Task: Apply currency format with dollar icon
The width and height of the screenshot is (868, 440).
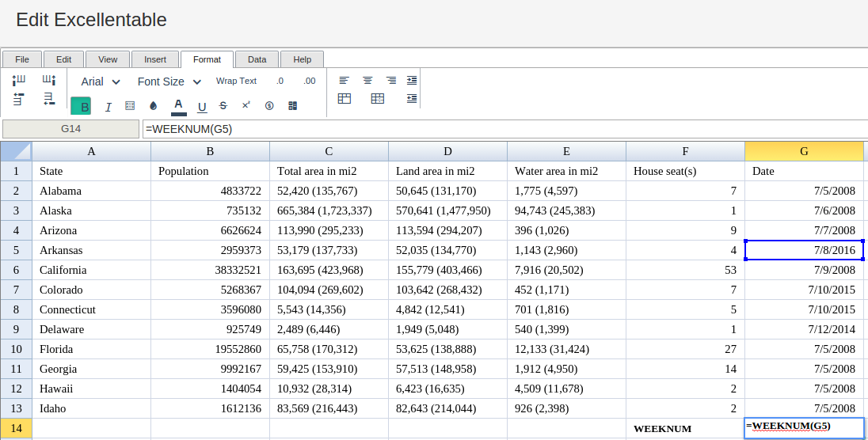Action: tap(269, 106)
